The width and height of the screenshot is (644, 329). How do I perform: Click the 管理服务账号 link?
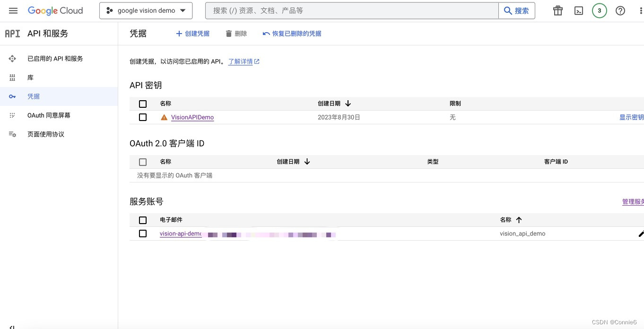pos(633,202)
